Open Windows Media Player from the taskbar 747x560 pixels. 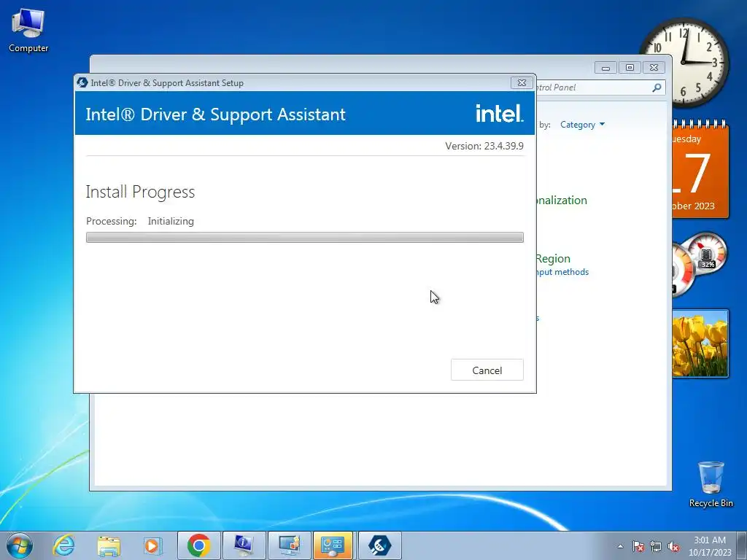[x=153, y=545]
